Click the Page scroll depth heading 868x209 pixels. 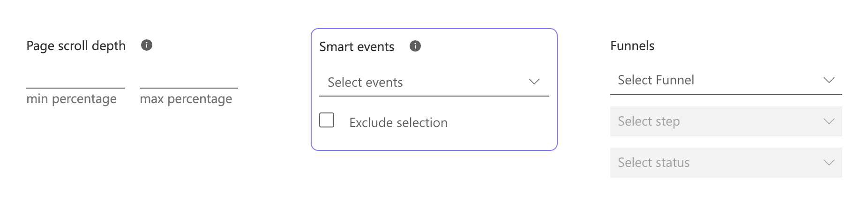coord(76,46)
